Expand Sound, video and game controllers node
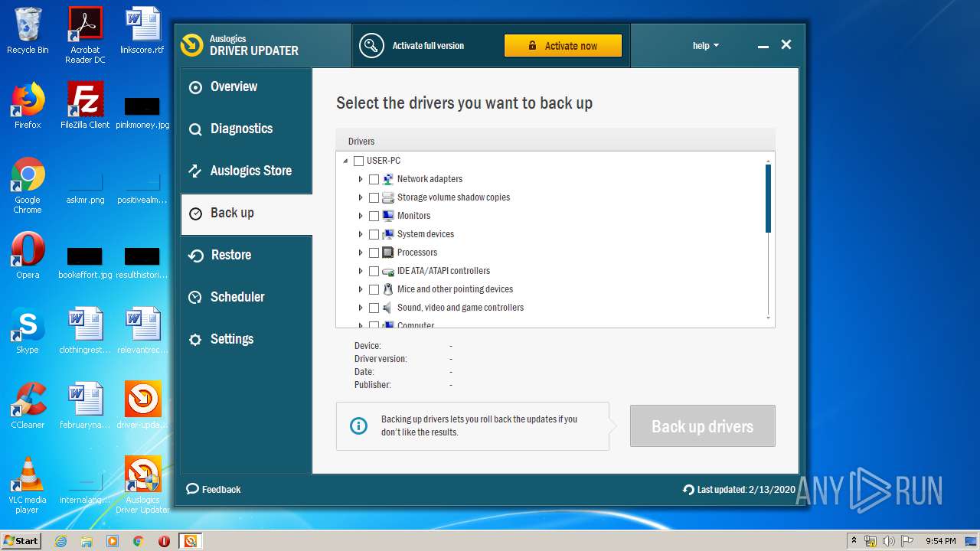The height and width of the screenshot is (551, 980). [x=361, y=308]
